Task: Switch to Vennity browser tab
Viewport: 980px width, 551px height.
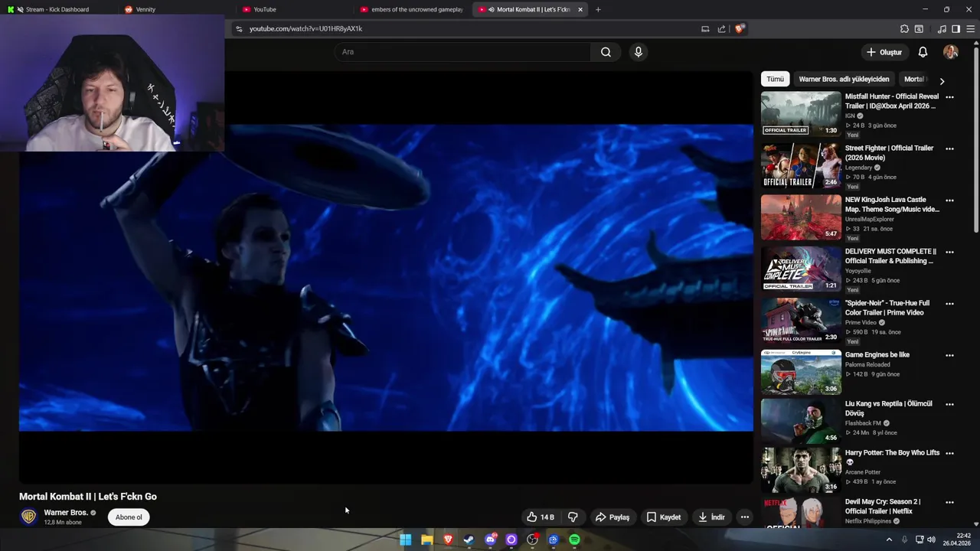Action: click(x=145, y=9)
